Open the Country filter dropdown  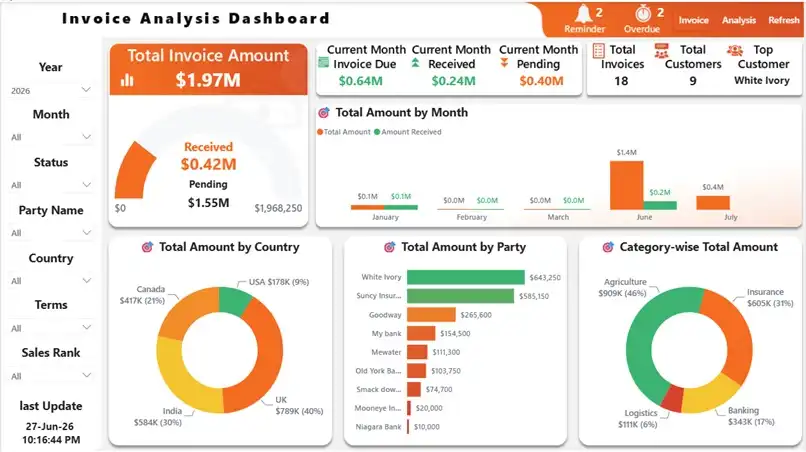pyautogui.click(x=50, y=281)
